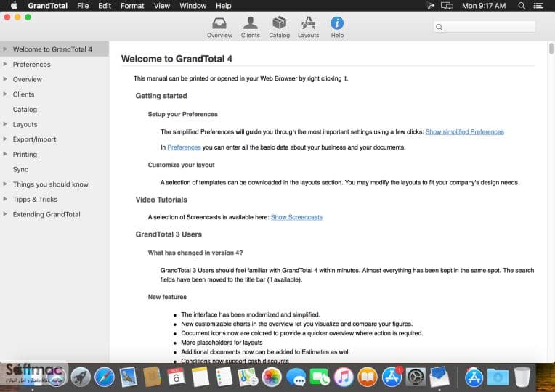Launch Launchpad rocket from the dock
The image size is (555, 392).
pyautogui.click(x=81, y=377)
